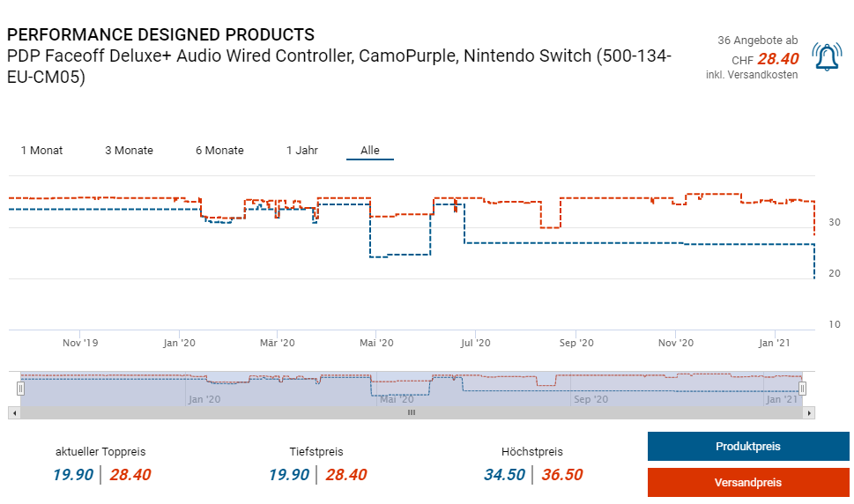Screen dimensions: 854x504
Task: Click the scrollbar's center grip handle
Action: (x=411, y=412)
